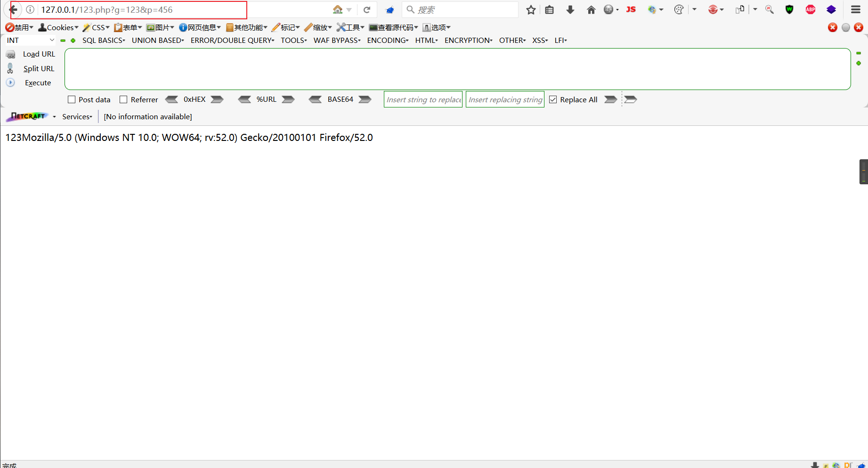Screen dimensions: 868x468
Task: Expand the 工具 (Tools) web developer dropdown
Action: (x=350, y=27)
